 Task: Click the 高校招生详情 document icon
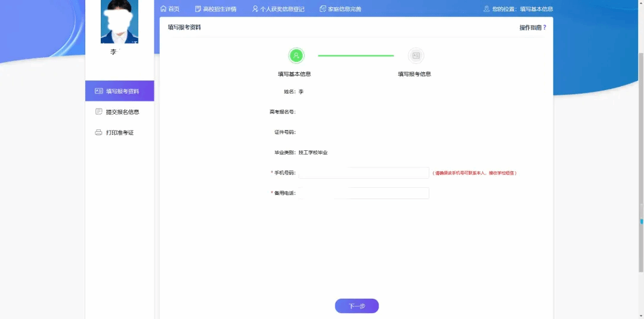[198, 9]
